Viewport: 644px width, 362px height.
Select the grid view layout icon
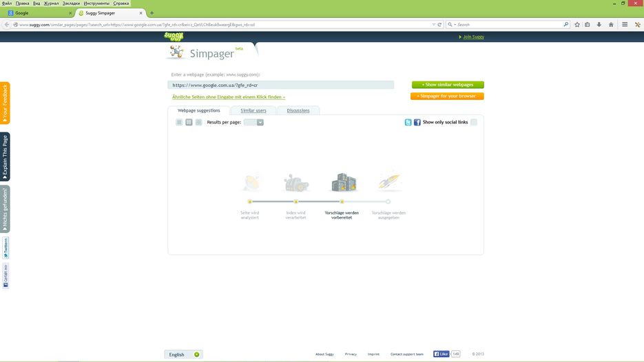tap(199, 122)
